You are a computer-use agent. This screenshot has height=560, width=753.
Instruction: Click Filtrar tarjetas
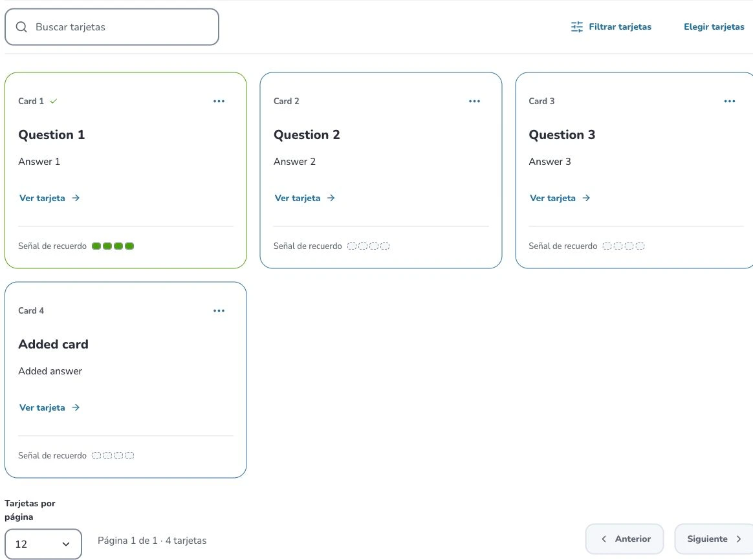pyautogui.click(x=611, y=27)
